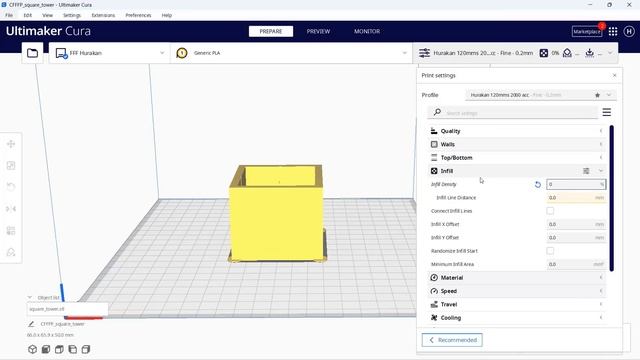Open file using the folder icon

[32, 53]
